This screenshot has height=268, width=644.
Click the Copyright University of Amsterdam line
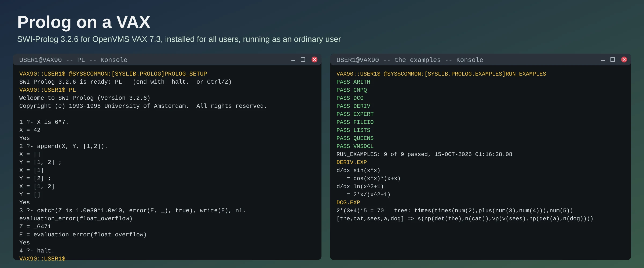pyautogui.click(x=143, y=106)
